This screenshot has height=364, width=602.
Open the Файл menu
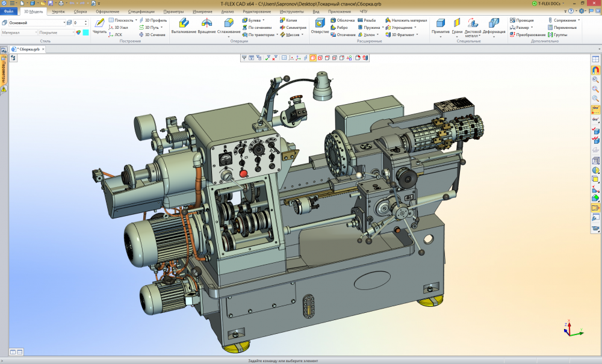point(10,11)
